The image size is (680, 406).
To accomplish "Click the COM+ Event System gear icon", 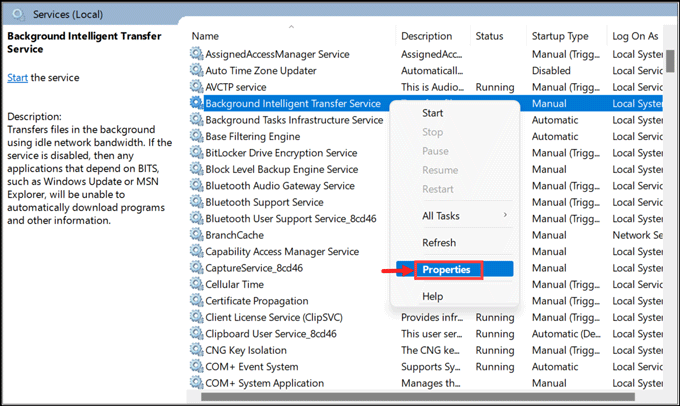I will [196, 367].
